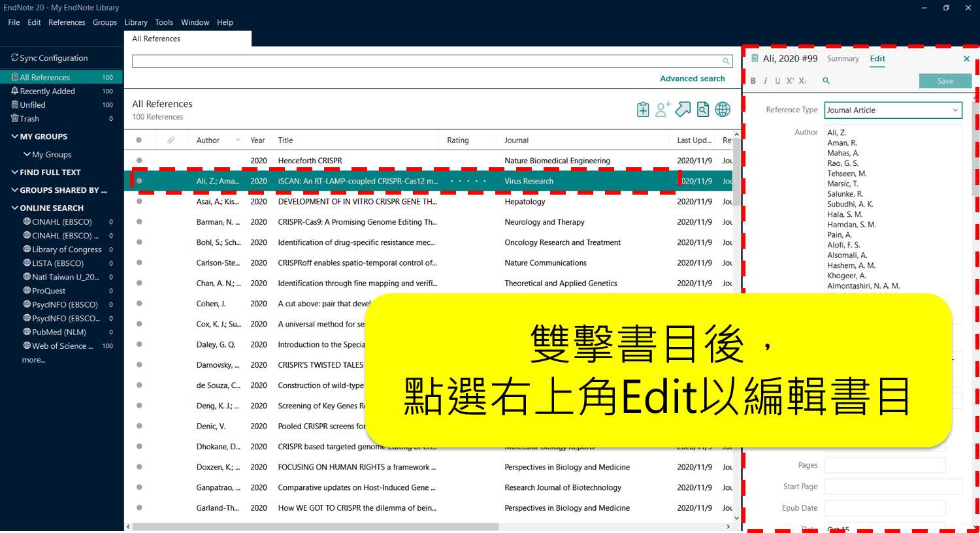Click the magnifier icon in edit toolbar
This screenshot has height=533, width=980.
826,81
